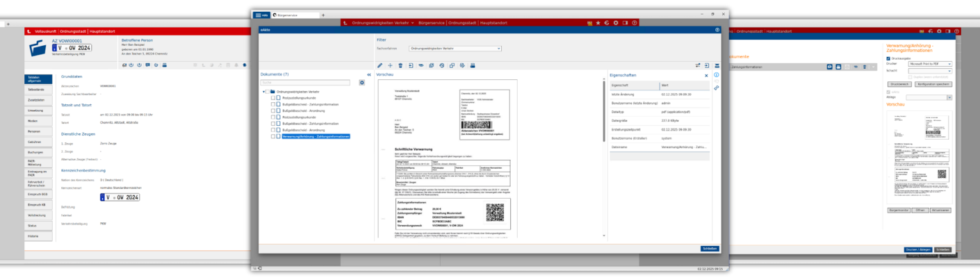Collapse the Dokumente panel with double chevron

369,74
